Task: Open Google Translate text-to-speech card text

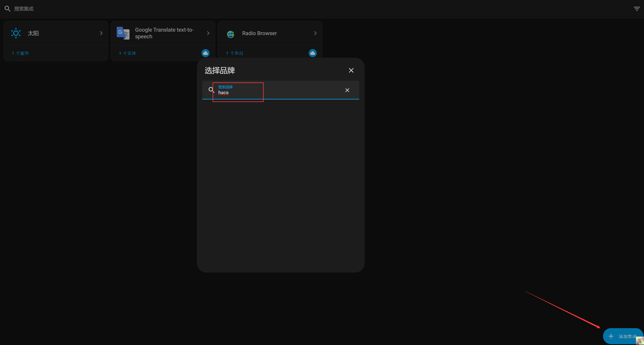Action: click(164, 33)
